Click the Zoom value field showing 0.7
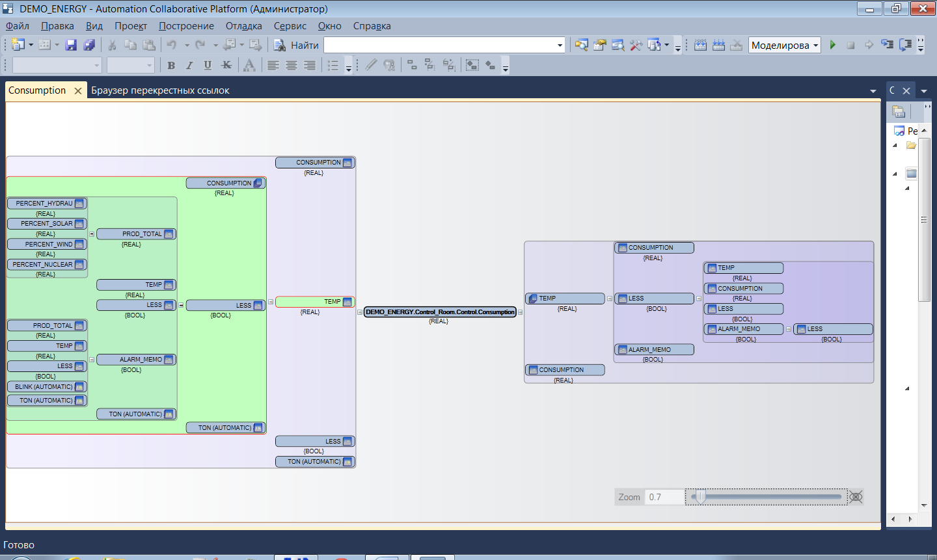The image size is (937, 560). pyautogui.click(x=664, y=497)
